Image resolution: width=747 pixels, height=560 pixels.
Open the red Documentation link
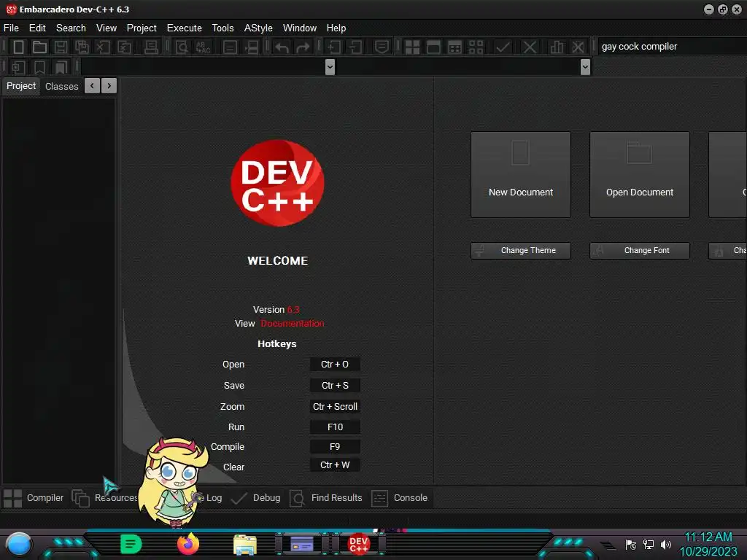point(292,323)
